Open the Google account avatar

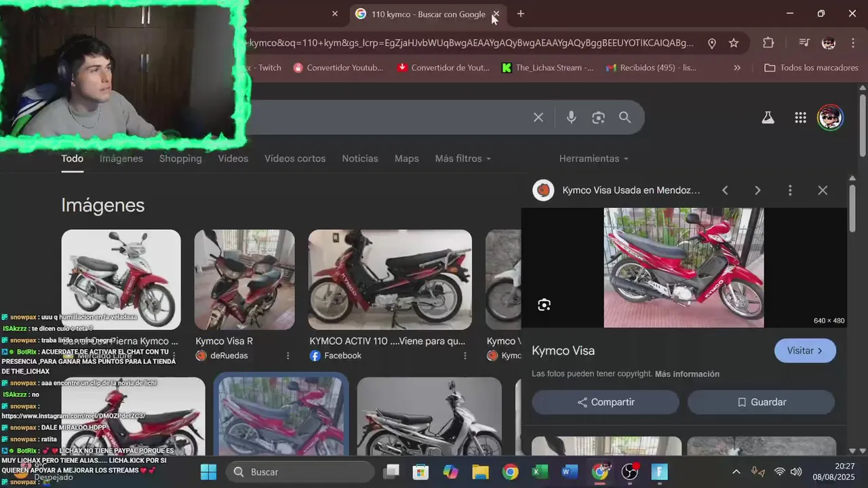(830, 117)
